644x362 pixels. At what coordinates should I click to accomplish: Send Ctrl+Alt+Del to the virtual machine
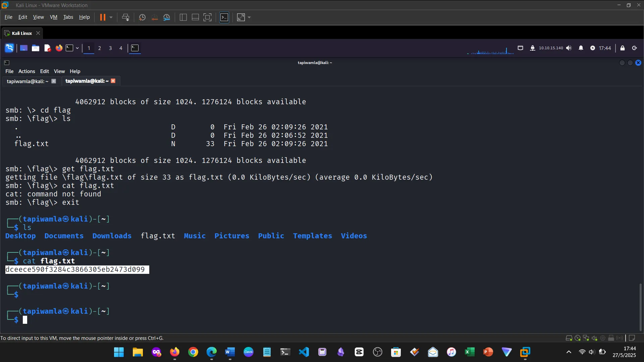pyautogui.click(x=125, y=17)
